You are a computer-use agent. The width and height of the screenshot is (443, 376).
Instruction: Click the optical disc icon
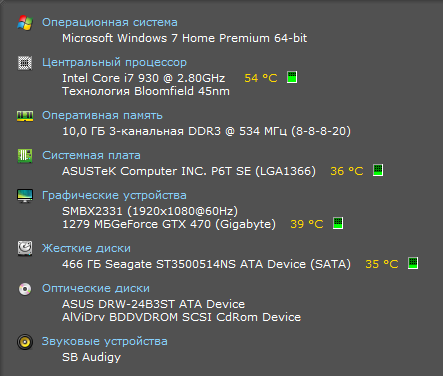25,289
